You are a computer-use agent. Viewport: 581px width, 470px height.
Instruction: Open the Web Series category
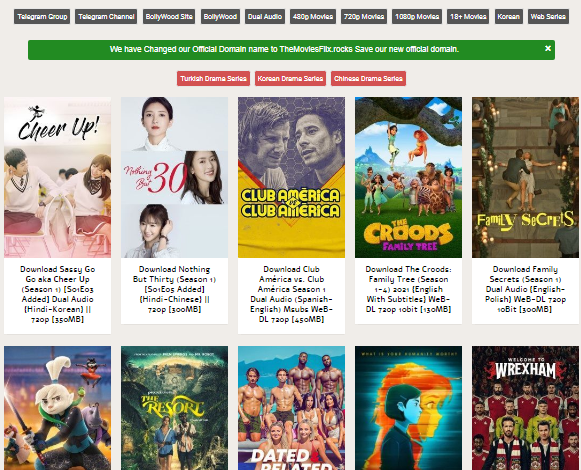pyautogui.click(x=548, y=17)
